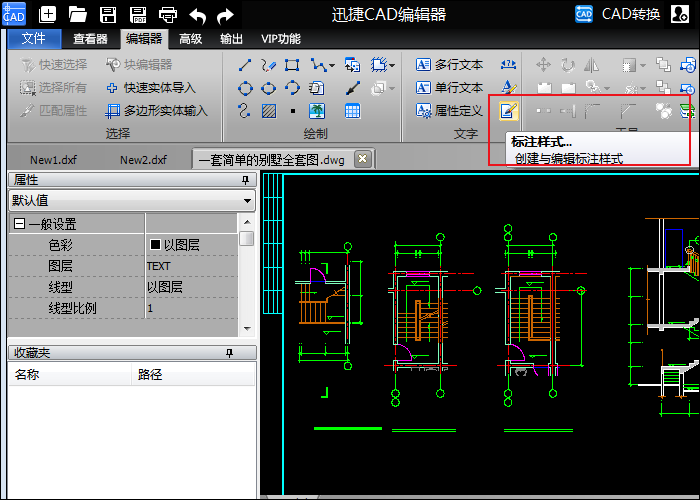Click 多行文本 multiline text button
Viewport: 700px width, 500px height.
click(x=449, y=65)
